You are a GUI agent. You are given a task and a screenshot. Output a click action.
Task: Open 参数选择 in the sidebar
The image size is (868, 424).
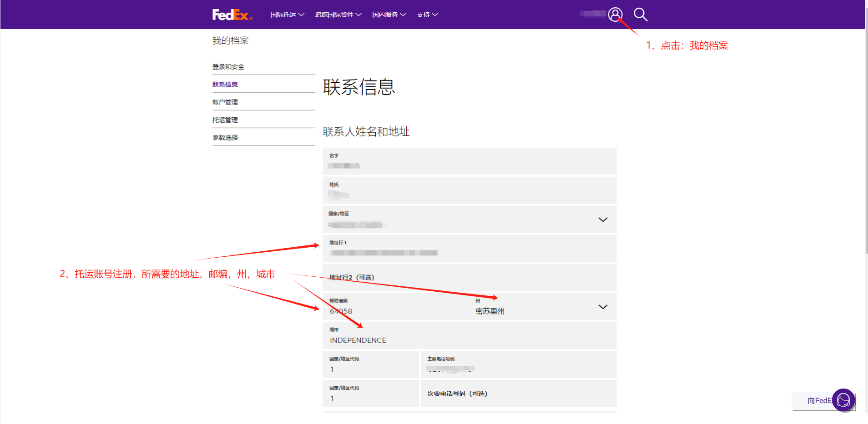[225, 138]
